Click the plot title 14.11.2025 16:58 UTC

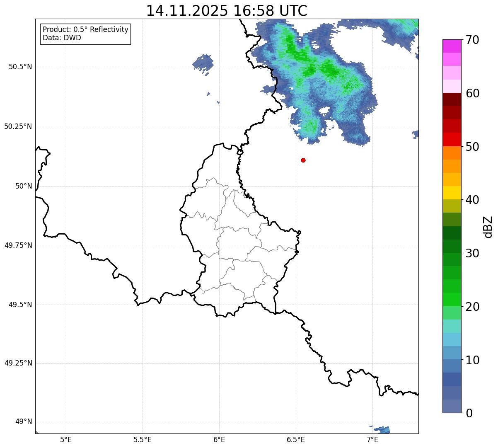pyautogui.click(x=227, y=11)
